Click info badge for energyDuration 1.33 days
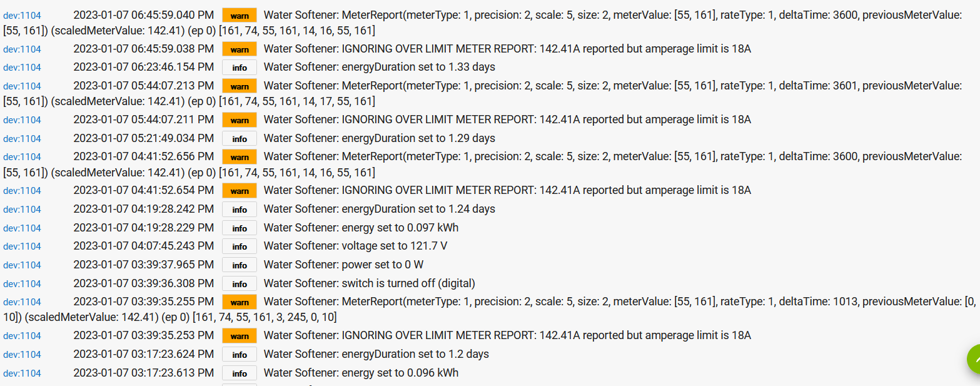The image size is (980, 386). pyautogui.click(x=240, y=68)
